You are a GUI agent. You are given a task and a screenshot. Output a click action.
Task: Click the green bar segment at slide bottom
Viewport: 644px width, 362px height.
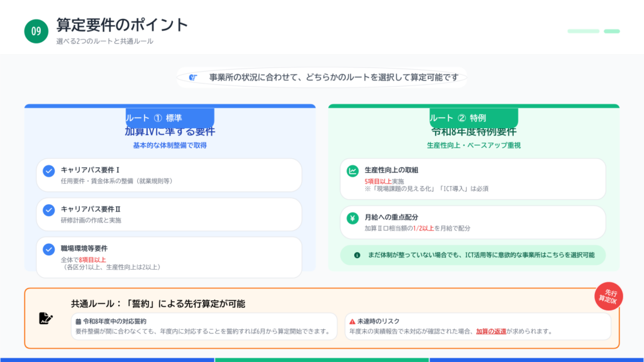[x=321, y=359]
